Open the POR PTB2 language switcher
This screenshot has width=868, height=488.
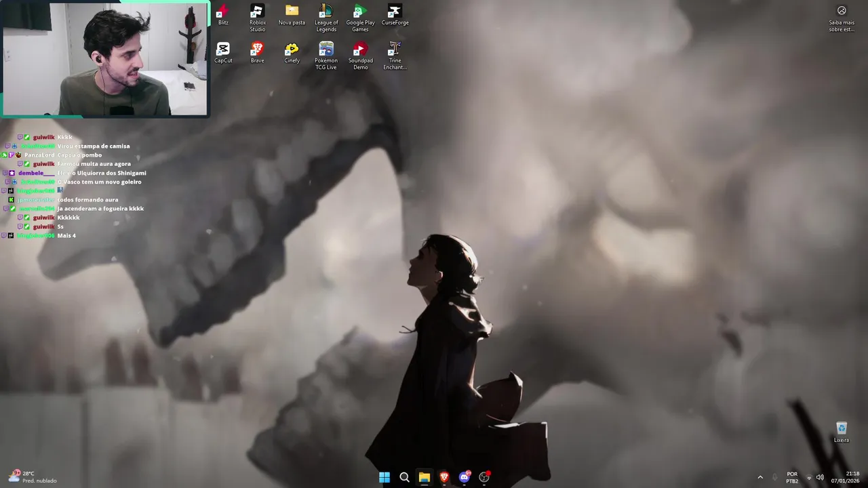(792, 477)
